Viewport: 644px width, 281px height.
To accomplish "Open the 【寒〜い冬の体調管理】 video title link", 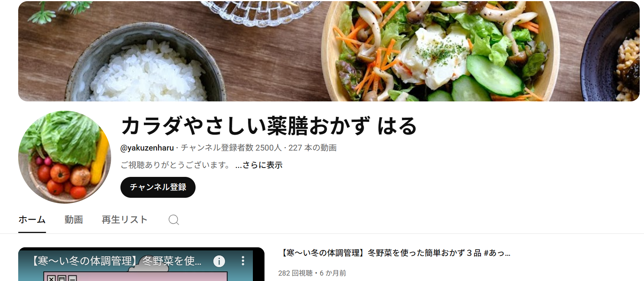I will 395,253.
